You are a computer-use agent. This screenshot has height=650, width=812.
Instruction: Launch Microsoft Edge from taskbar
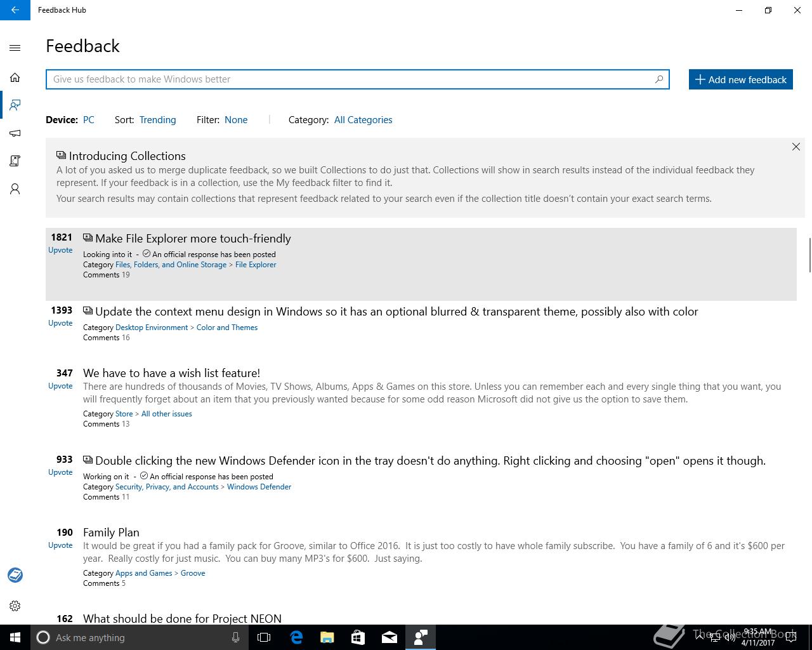coord(296,637)
